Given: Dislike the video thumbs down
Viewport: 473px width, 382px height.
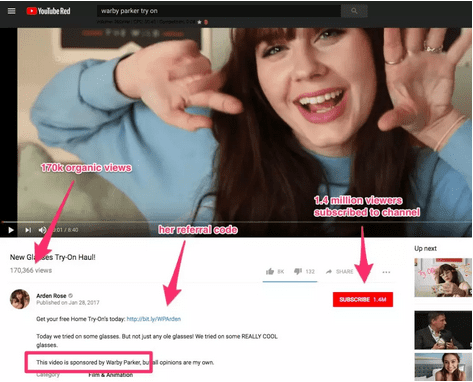Looking at the screenshot, I should pyautogui.click(x=304, y=272).
